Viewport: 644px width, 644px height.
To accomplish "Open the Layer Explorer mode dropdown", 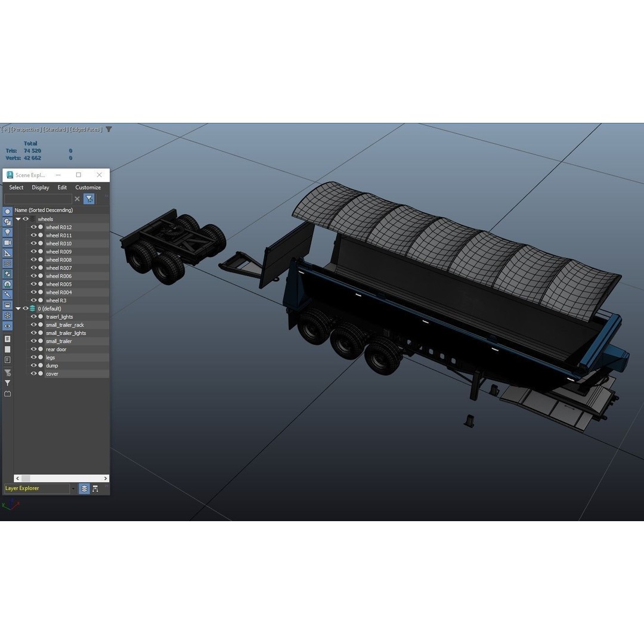I will [73, 488].
